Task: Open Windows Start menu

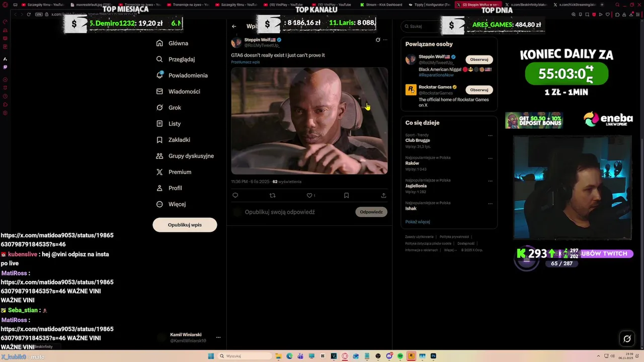Action: (x=211, y=356)
